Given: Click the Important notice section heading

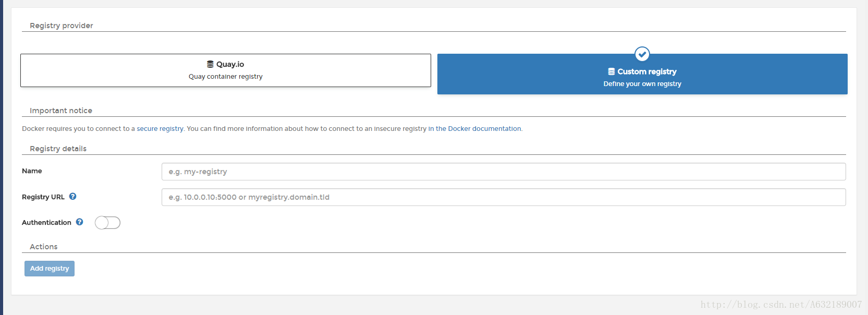Looking at the screenshot, I should click(x=61, y=111).
